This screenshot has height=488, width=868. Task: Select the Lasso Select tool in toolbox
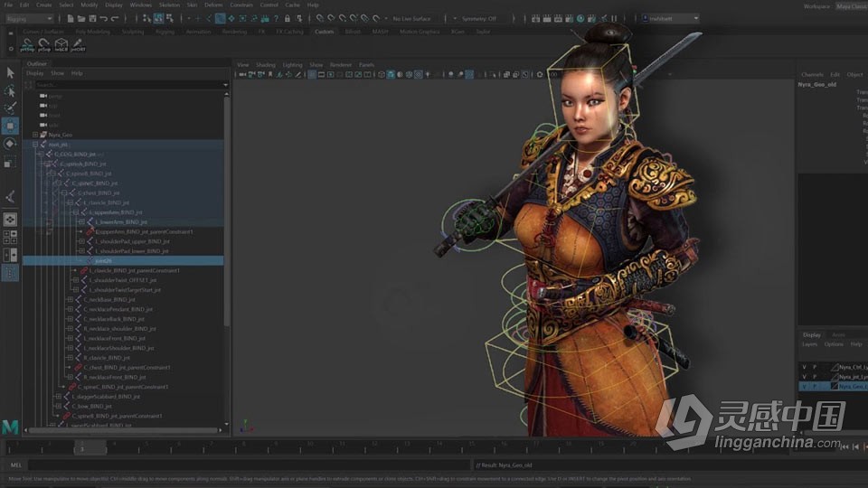(x=10, y=90)
